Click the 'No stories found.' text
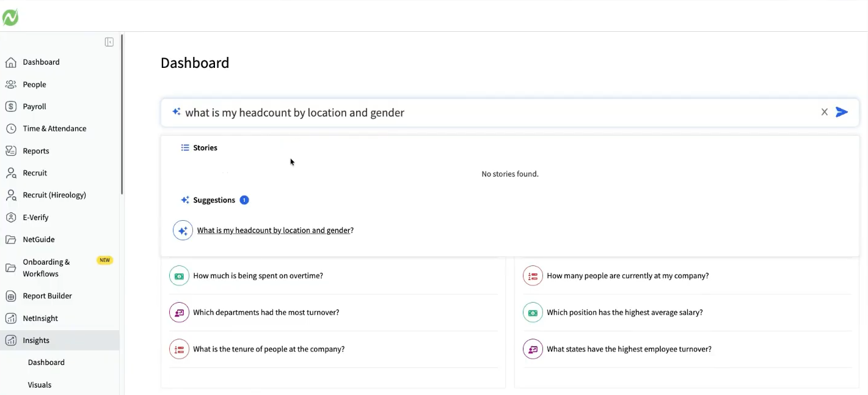Image resolution: width=868 pixels, height=395 pixels. tap(510, 174)
